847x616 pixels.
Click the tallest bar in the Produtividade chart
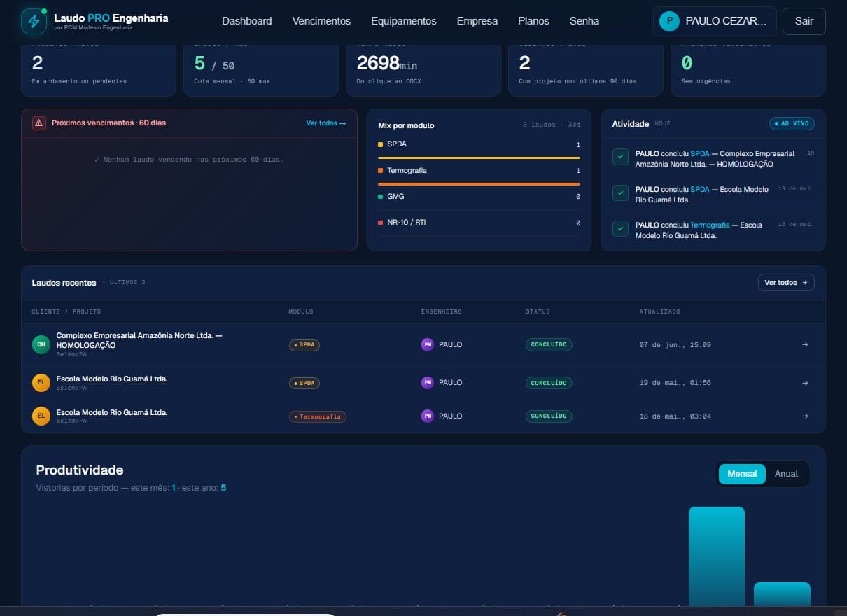(716, 556)
